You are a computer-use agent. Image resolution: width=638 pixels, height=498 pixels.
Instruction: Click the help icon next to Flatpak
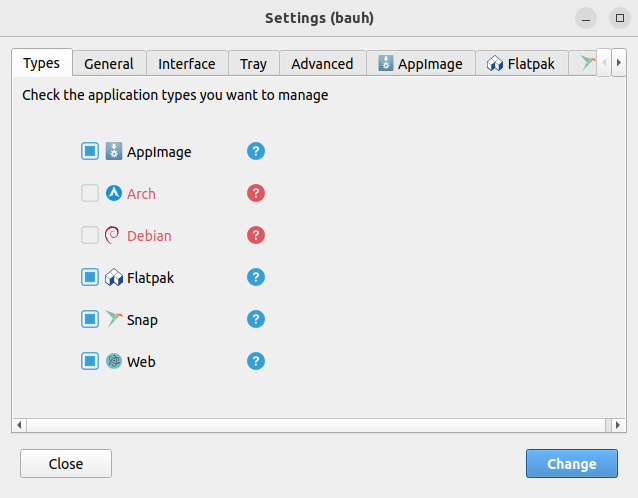pyautogui.click(x=256, y=277)
